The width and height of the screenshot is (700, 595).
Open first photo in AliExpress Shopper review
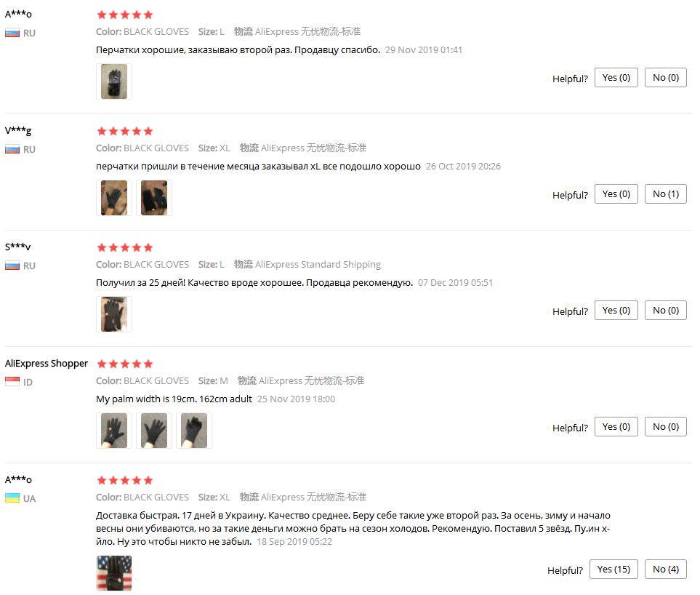click(x=114, y=431)
